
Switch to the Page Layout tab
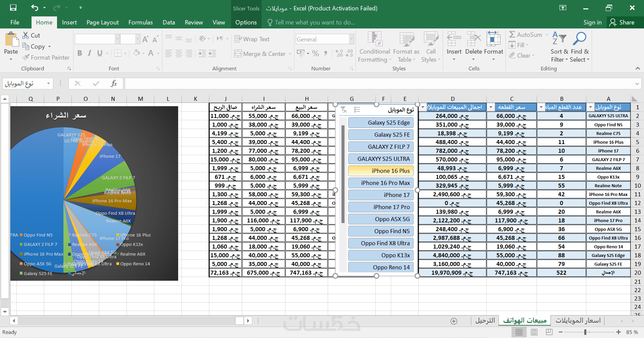click(x=103, y=22)
